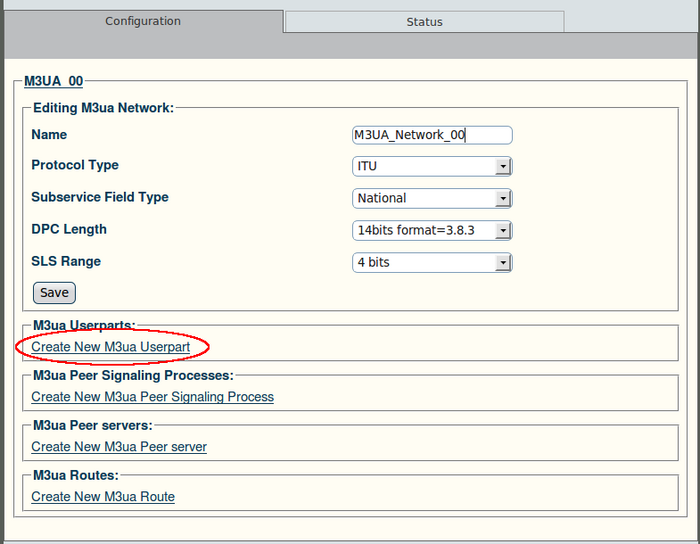Expand the Subservice Field Type dropdown
This screenshot has width=700, height=544.
coord(432,198)
